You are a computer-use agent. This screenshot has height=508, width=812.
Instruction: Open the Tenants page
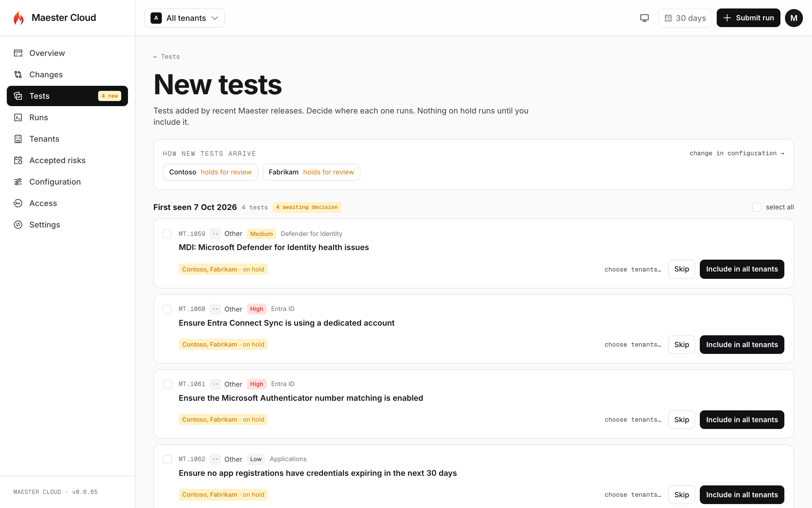[67, 139]
